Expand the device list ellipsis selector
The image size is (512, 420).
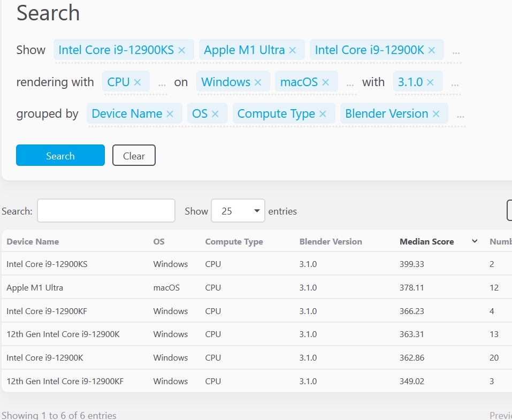coord(456,51)
